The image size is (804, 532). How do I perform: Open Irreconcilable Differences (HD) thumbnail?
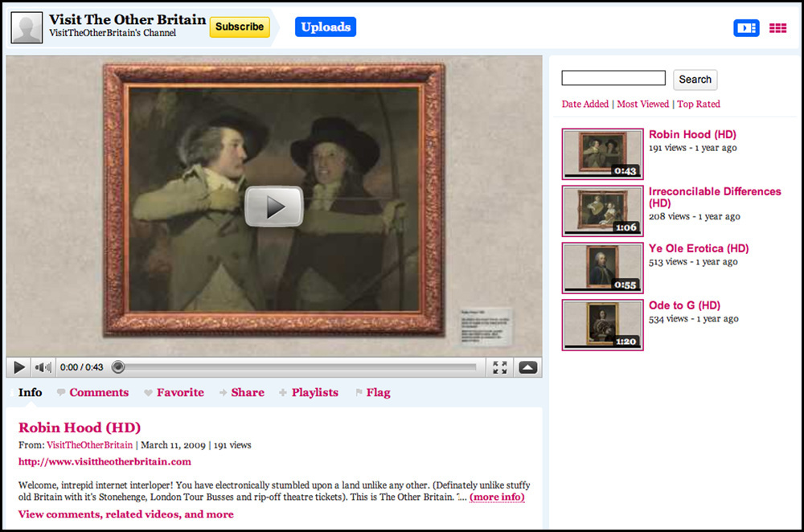(602, 211)
